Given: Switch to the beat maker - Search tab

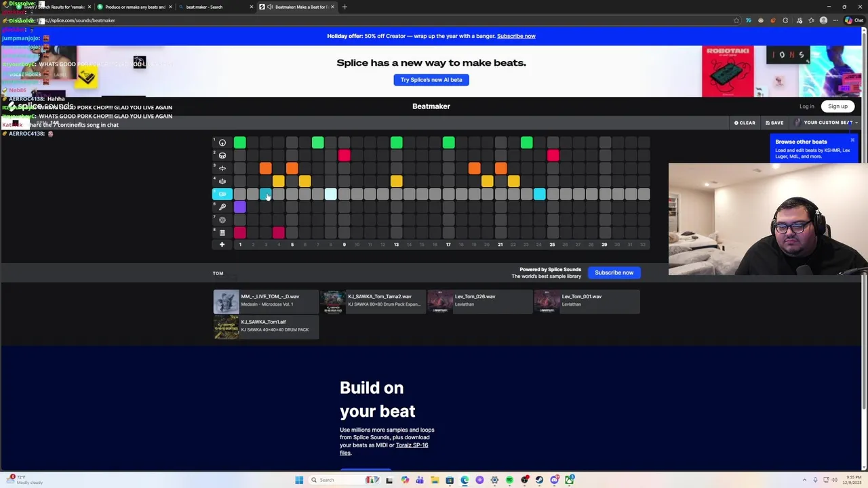Looking at the screenshot, I should point(216,7).
